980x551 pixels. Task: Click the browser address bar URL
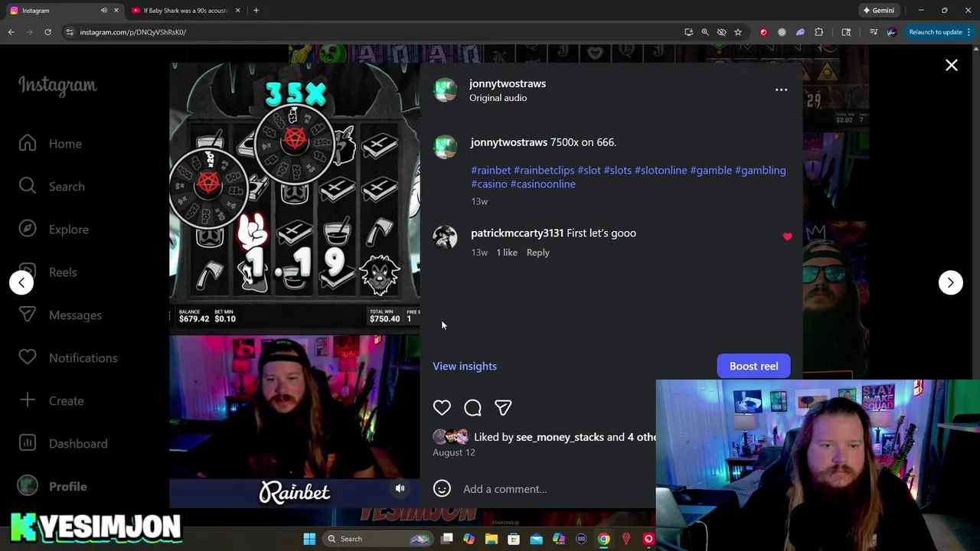(x=132, y=32)
